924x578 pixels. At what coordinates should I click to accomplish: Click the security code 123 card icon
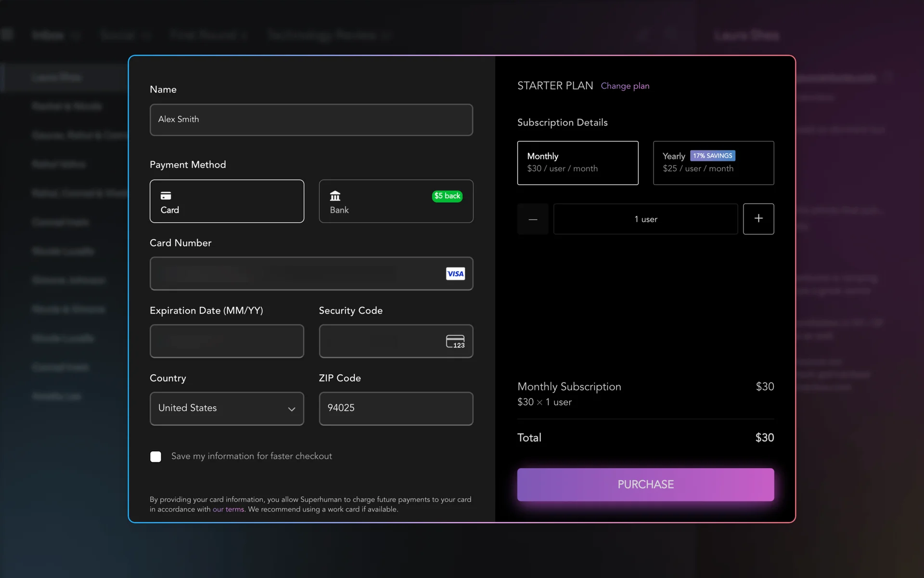tap(455, 342)
